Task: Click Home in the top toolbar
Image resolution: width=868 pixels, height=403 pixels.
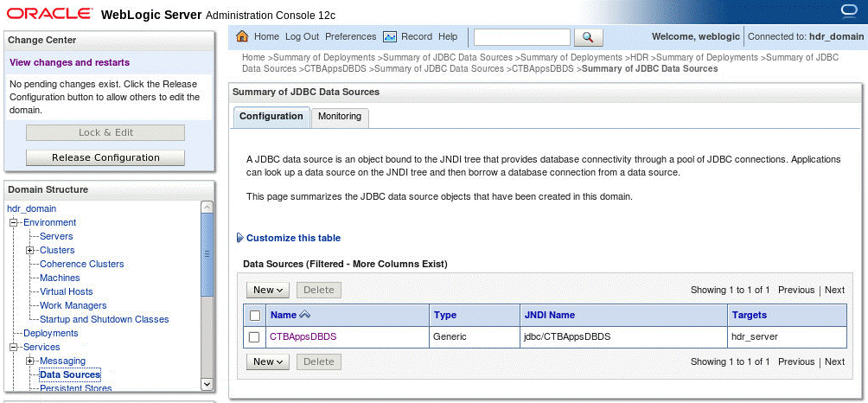Action: click(x=266, y=36)
